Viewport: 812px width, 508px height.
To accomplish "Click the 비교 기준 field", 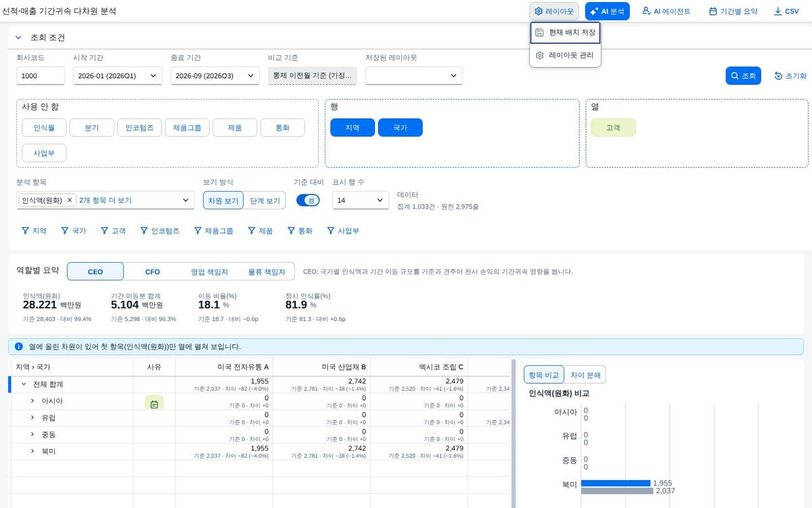I will pyautogui.click(x=313, y=76).
